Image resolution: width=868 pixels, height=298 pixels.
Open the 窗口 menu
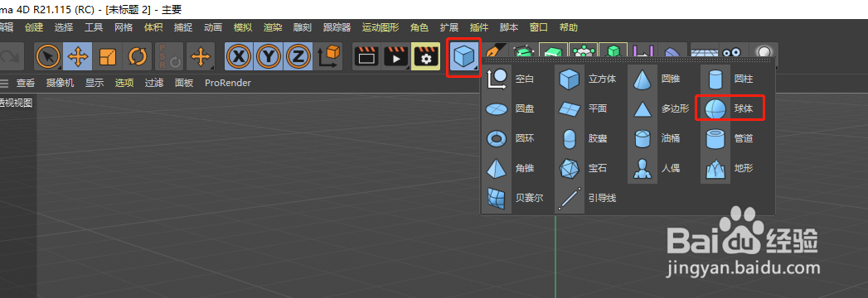tap(539, 27)
